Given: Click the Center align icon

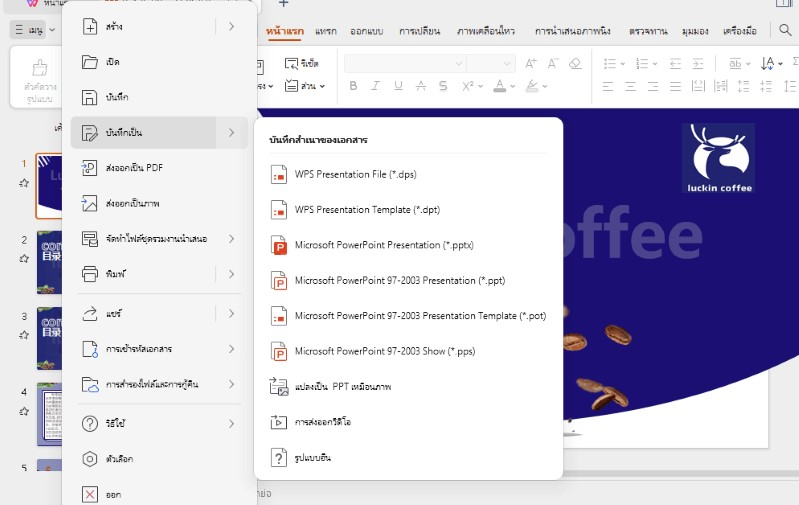Looking at the screenshot, I should [x=630, y=86].
